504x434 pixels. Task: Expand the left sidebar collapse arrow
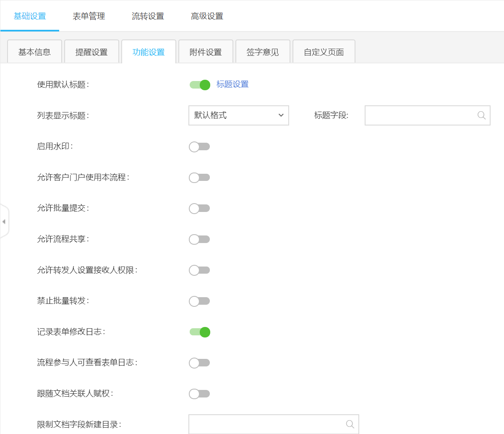click(x=4, y=222)
